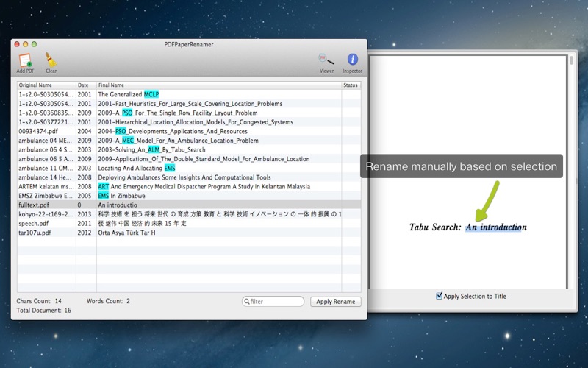The image size is (588, 368).
Task: Select the EMSZ Zimbabwe row
Action: (46, 196)
